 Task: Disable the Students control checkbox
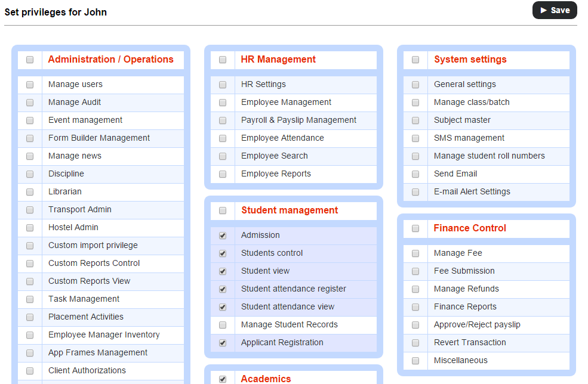pyautogui.click(x=223, y=253)
